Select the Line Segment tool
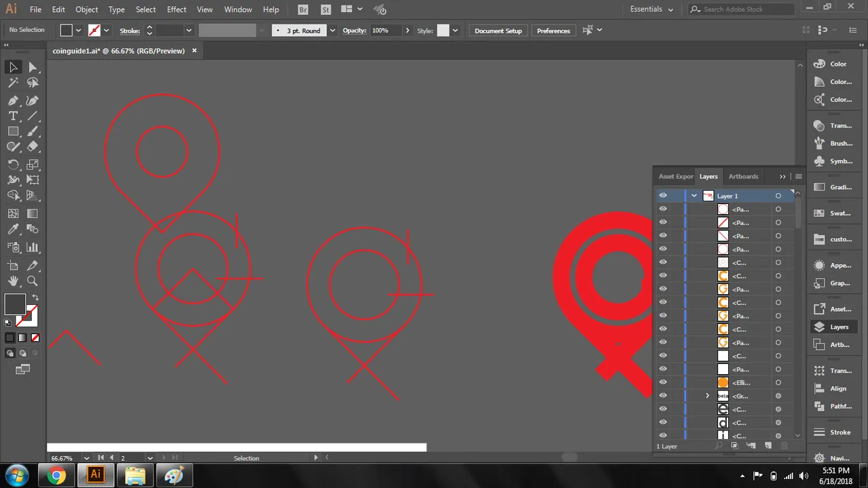 click(33, 116)
